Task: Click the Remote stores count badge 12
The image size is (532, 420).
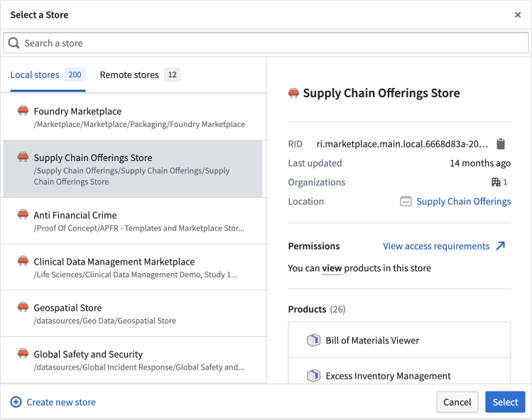Action: [173, 74]
